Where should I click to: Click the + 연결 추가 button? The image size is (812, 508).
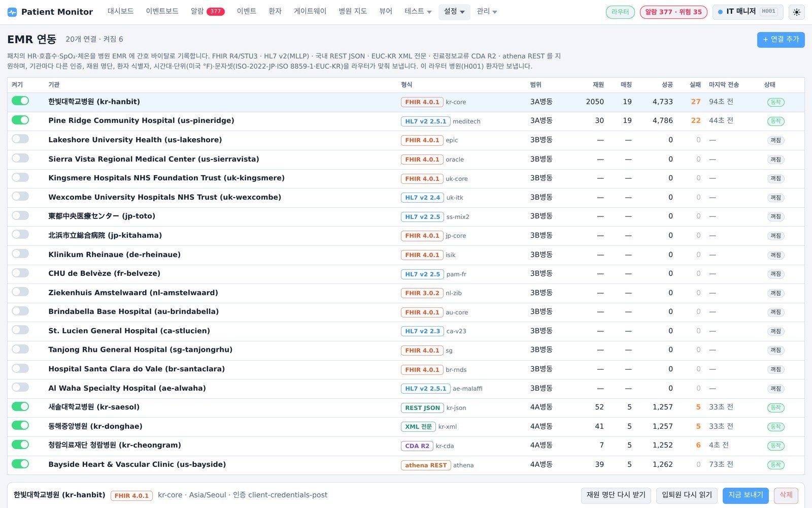(x=781, y=40)
